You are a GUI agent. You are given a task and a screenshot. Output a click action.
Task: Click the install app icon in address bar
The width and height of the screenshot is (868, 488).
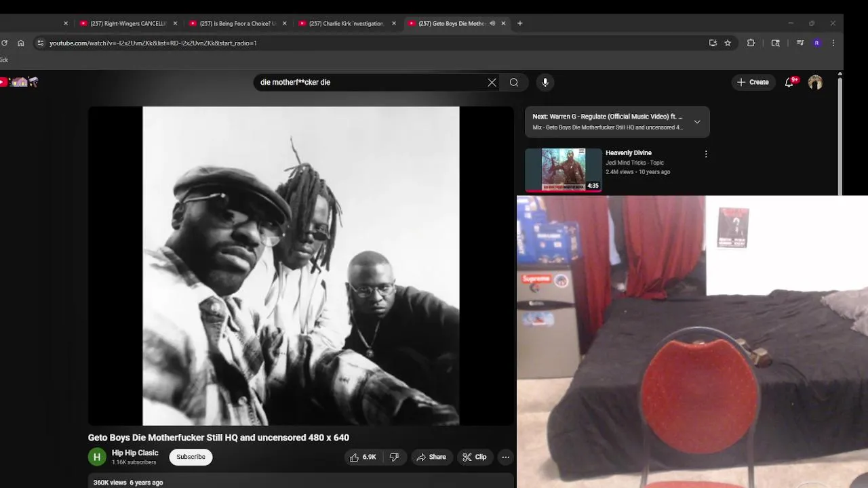[713, 43]
